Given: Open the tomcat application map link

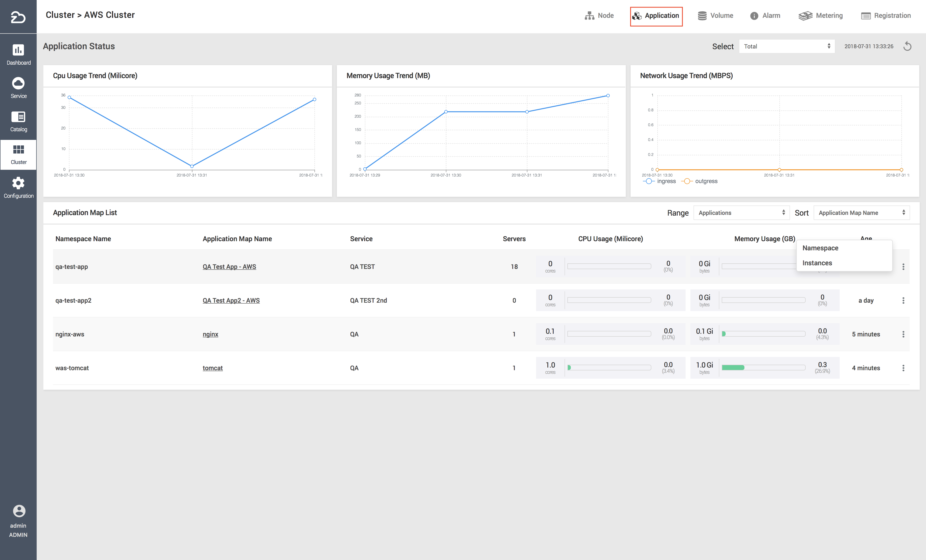Looking at the screenshot, I should tap(212, 368).
